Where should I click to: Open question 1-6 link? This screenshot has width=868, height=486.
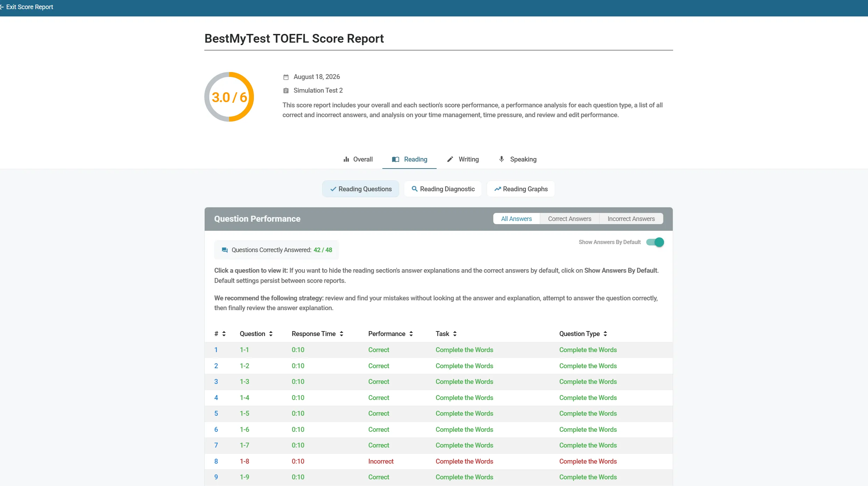245,430
